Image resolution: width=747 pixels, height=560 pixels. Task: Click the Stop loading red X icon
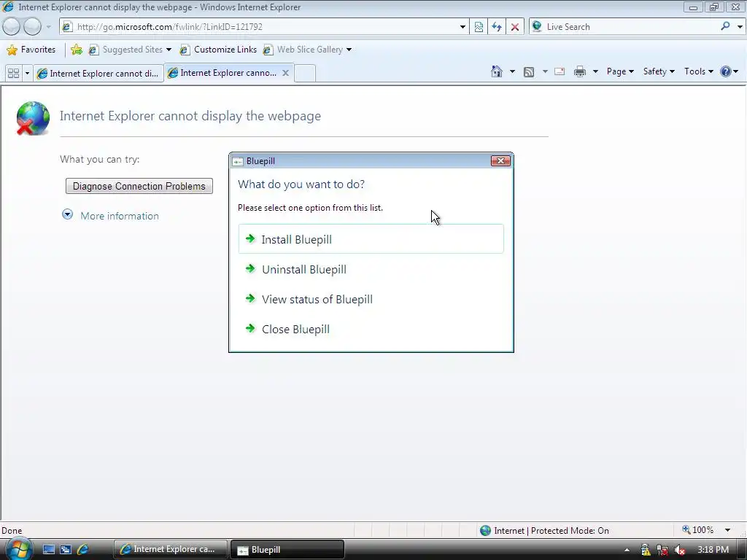pyautogui.click(x=515, y=27)
